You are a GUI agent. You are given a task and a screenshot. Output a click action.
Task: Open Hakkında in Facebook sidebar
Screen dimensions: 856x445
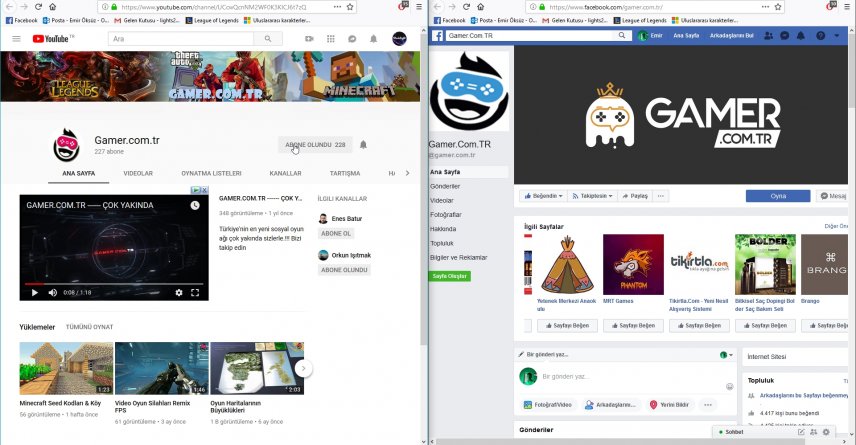click(x=443, y=229)
